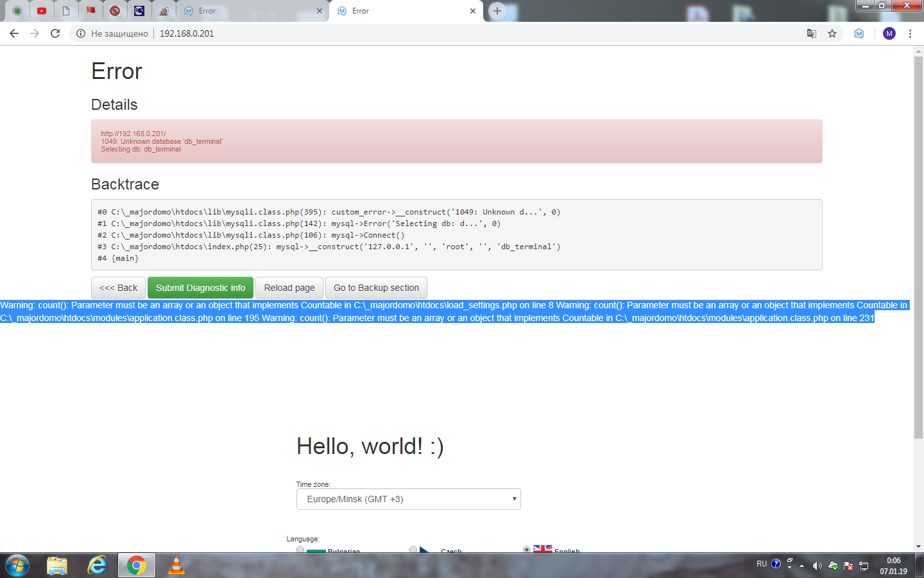Open site info icon in address bar
The width and height of the screenshot is (924, 578).
tap(81, 33)
